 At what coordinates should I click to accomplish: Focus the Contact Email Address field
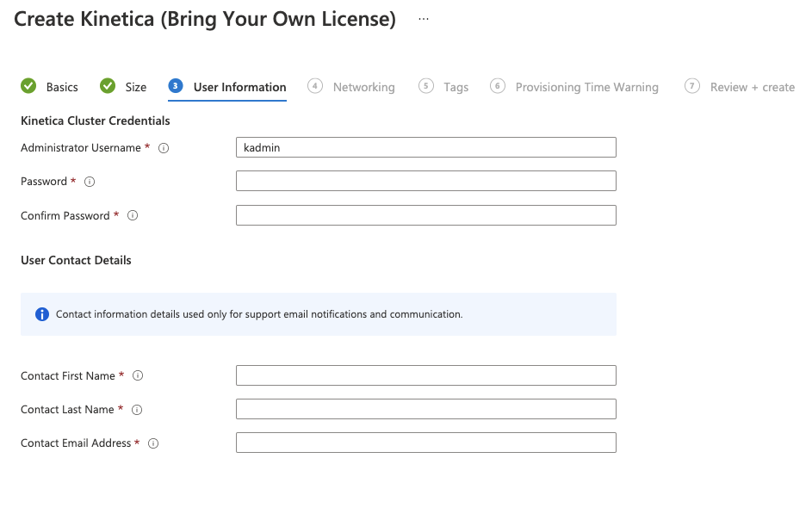click(x=426, y=443)
